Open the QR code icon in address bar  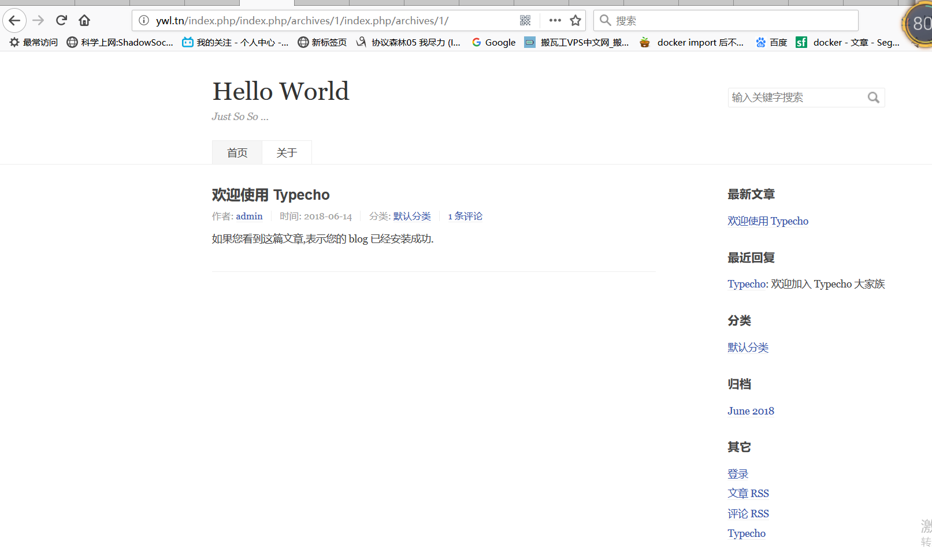point(525,21)
